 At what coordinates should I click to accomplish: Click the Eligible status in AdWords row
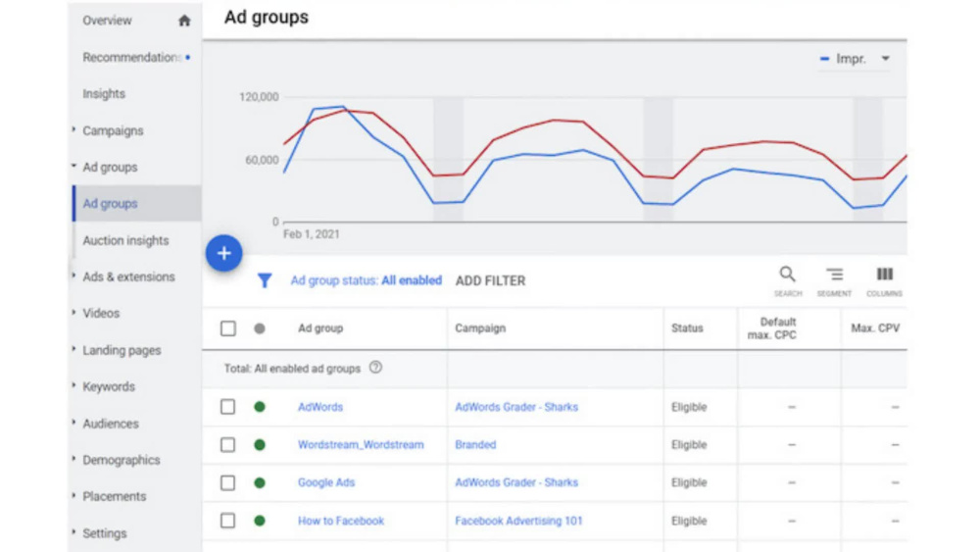click(689, 407)
